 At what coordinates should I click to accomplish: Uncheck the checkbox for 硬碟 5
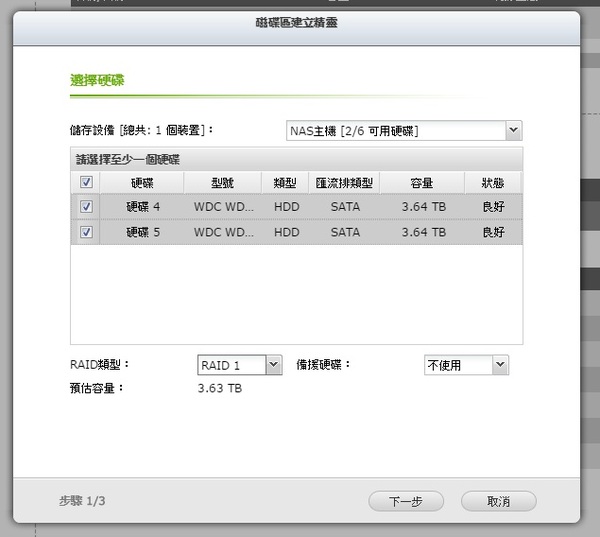(x=86, y=232)
